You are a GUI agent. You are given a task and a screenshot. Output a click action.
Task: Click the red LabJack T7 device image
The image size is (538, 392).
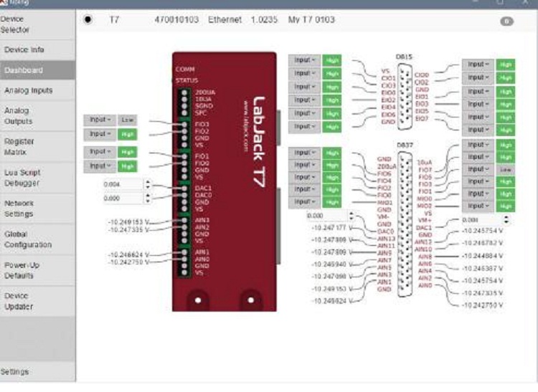pos(224,179)
